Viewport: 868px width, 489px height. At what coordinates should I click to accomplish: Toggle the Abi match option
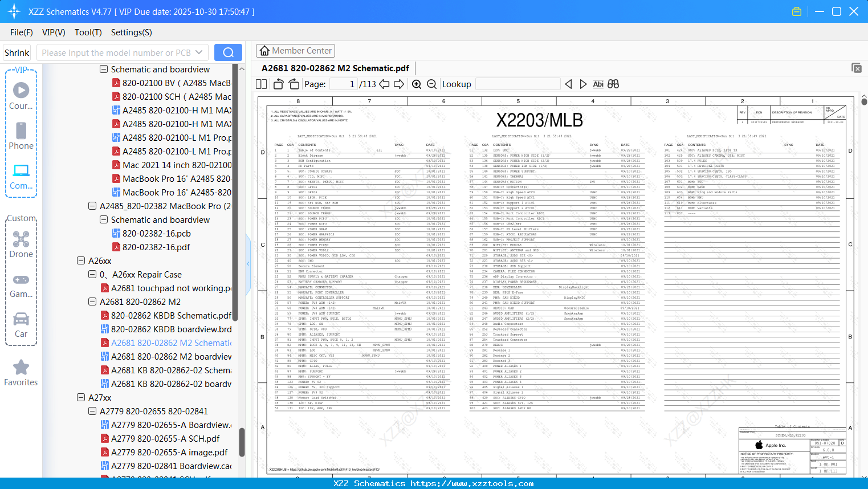pyautogui.click(x=598, y=84)
